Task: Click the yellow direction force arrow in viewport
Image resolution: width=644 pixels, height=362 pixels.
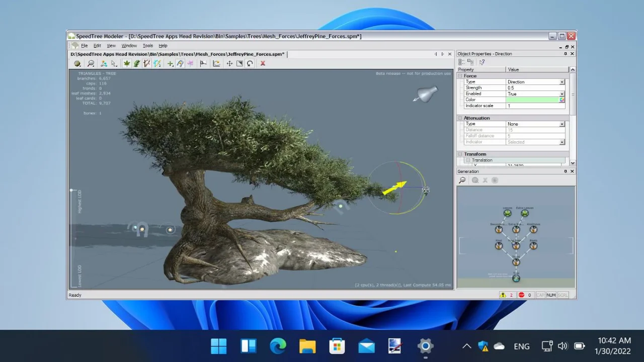Action: click(x=394, y=188)
